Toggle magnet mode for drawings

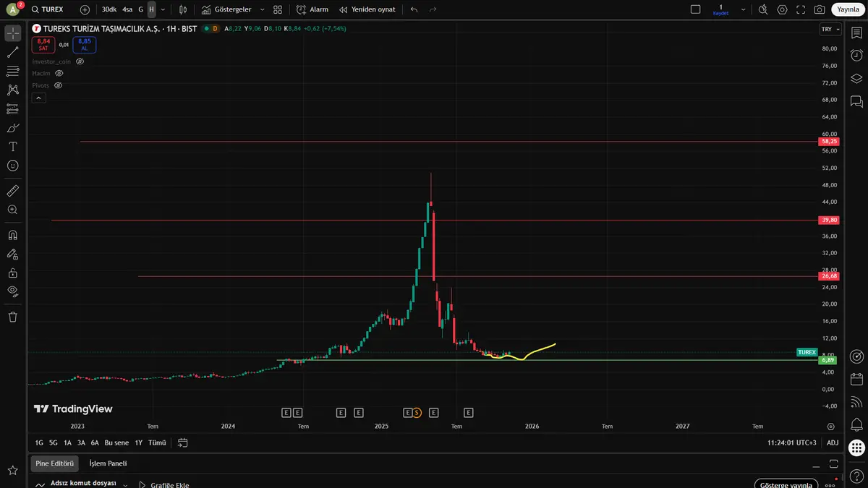tap(12, 235)
